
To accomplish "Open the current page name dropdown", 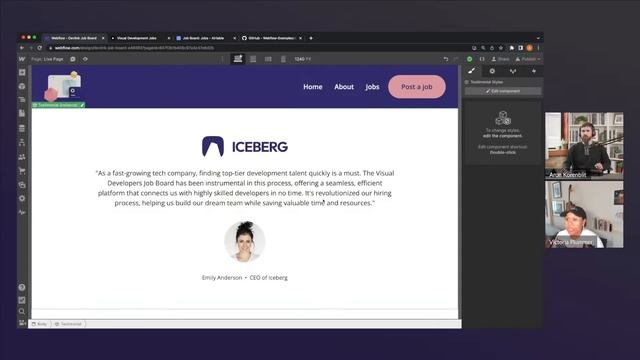I will click(x=47, y=59).
